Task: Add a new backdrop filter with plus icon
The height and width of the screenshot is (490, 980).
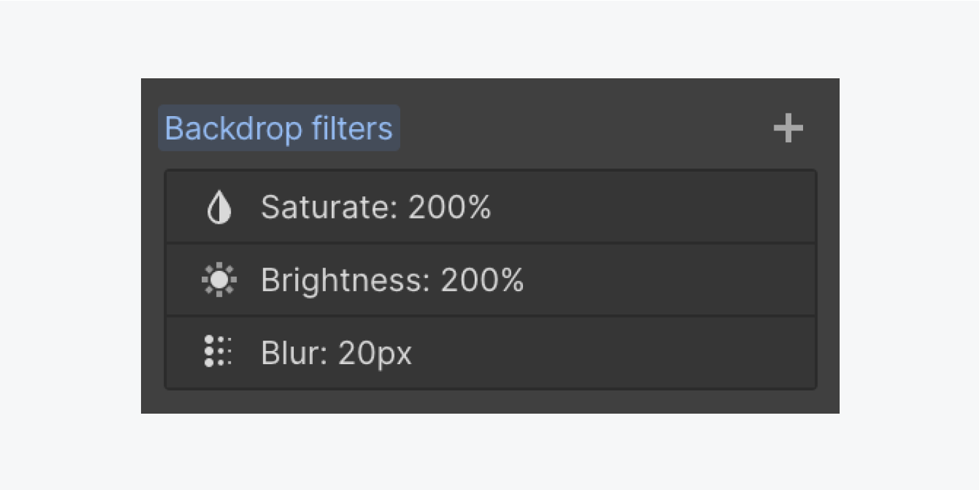Action: click(x=788, y=128)
